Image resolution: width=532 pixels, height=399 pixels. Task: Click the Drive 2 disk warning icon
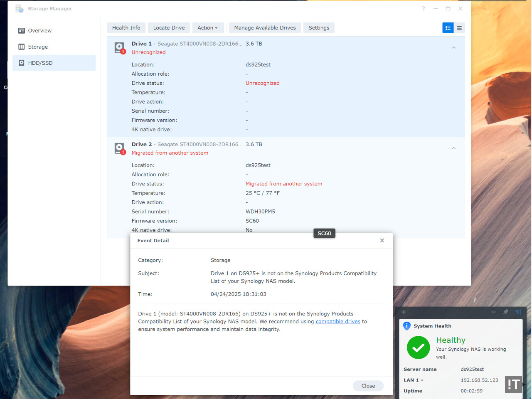pos(120,148)
